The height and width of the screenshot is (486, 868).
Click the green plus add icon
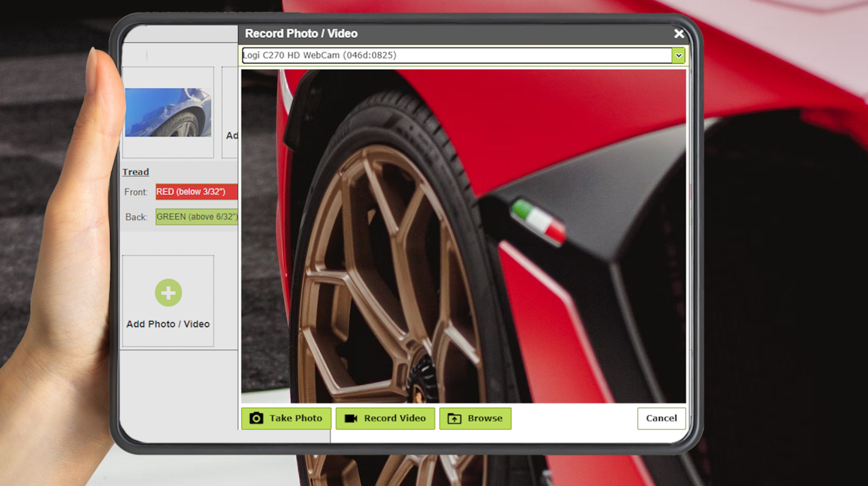tap(168, 293)
